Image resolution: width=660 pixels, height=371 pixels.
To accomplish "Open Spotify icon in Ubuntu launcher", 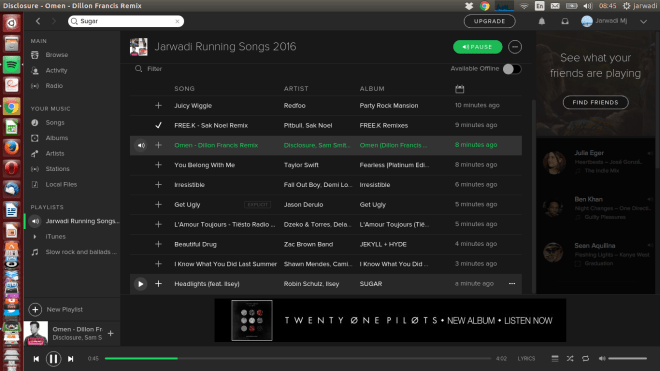I will [x=11, y=65].
